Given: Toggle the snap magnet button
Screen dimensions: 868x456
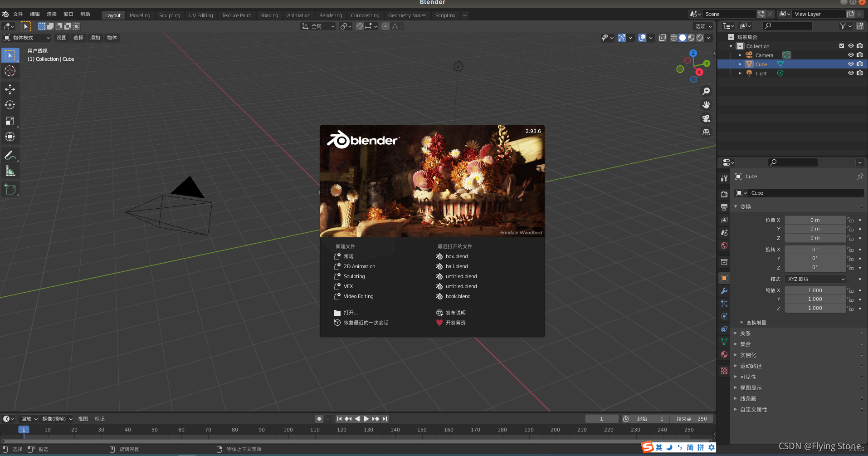Looking at the screenshot, I should click(360, 26).
